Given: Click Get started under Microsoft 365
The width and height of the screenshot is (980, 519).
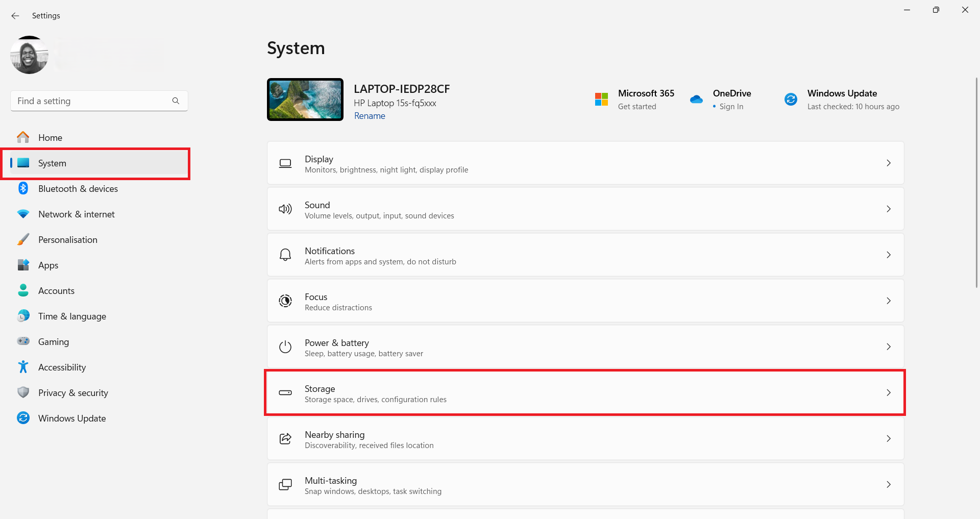Looking at the screenshot, I should [637, 106].
